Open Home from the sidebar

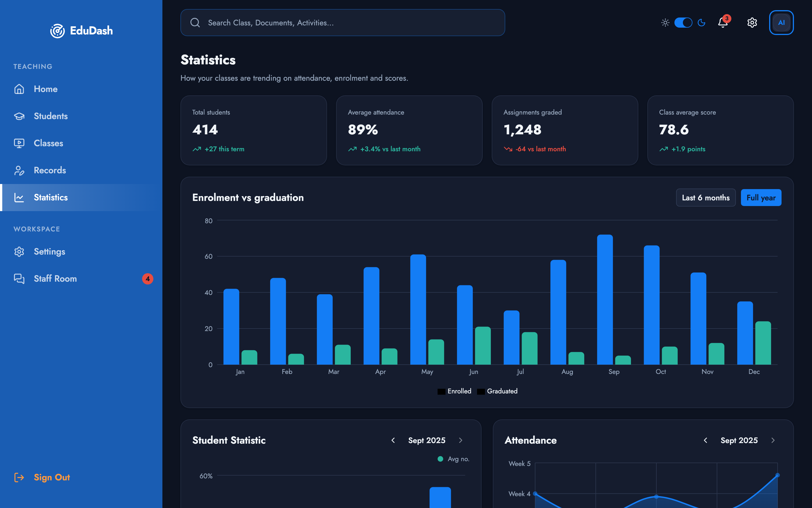click(x=81, y=89)
